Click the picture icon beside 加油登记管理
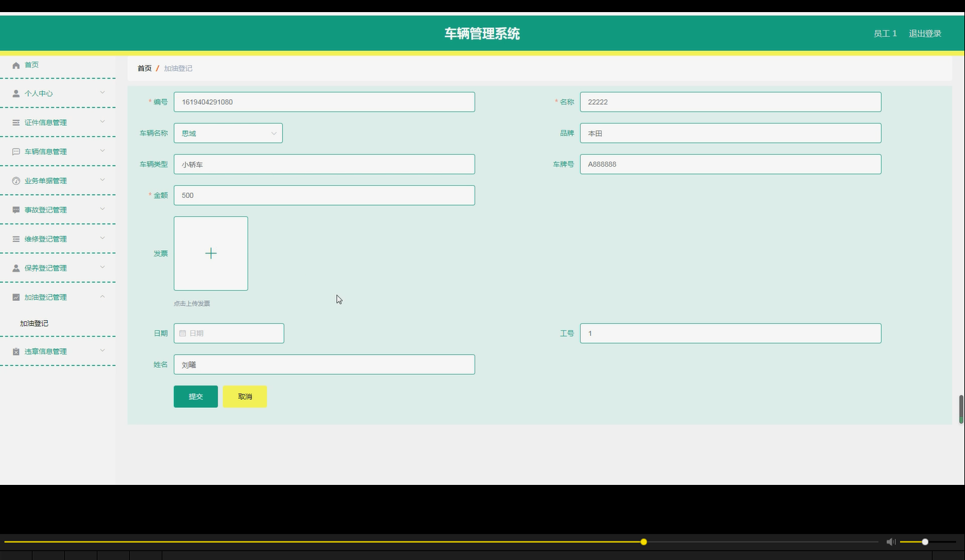Image resolution: width=965 pixels, height=560 pixels. (15, 297)
